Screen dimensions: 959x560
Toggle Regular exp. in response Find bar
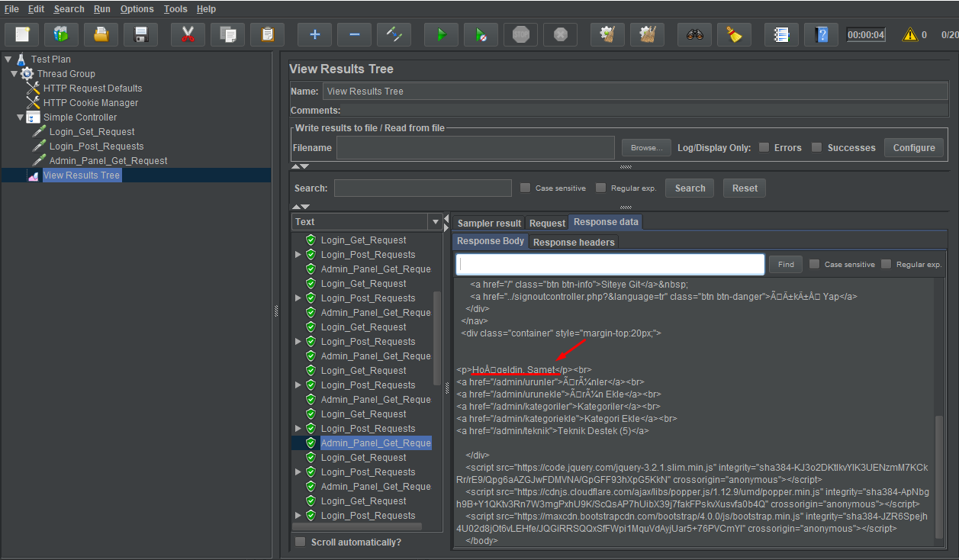point(886,264)
